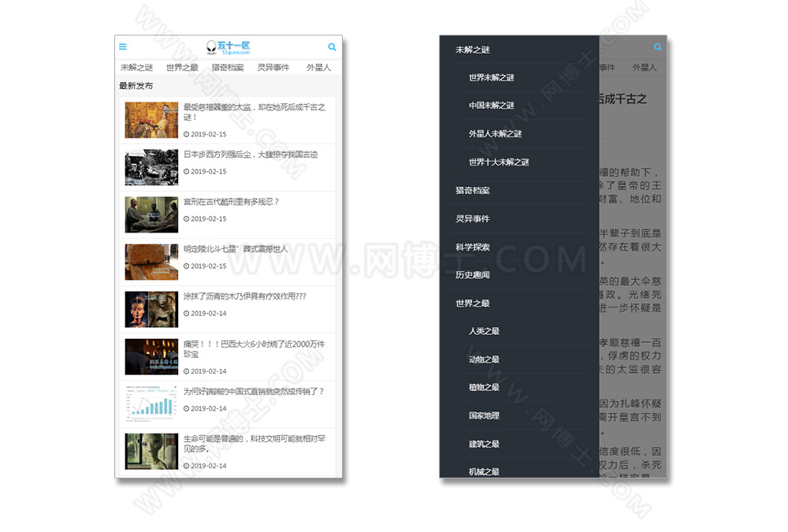Click thumbnail of the 慈禧 article
The width and height of the screenshot is (788, 532).
coord(151,120)
